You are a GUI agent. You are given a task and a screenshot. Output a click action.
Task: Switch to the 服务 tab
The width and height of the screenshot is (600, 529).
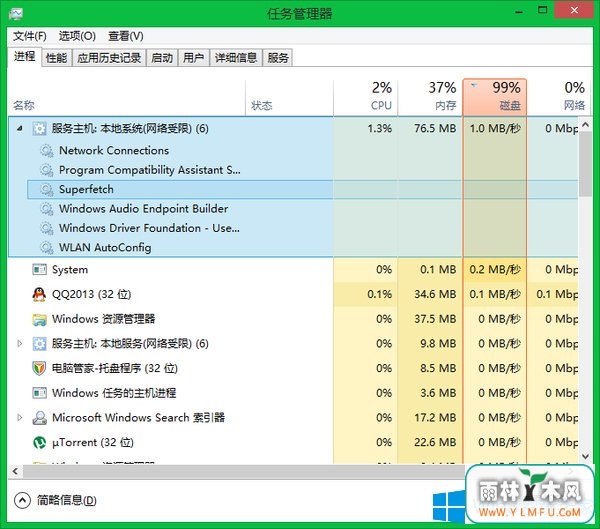pos(278,58)
